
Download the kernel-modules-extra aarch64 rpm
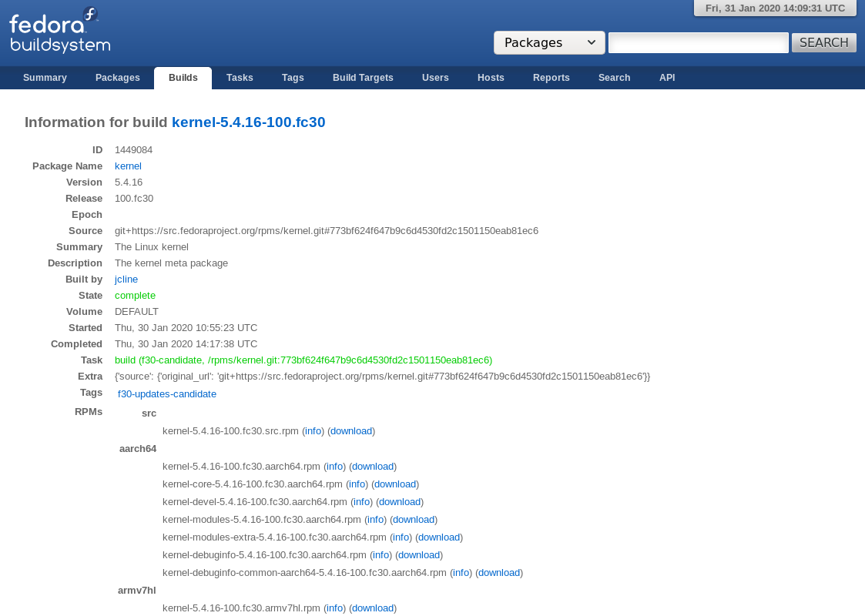click(439, 537)
